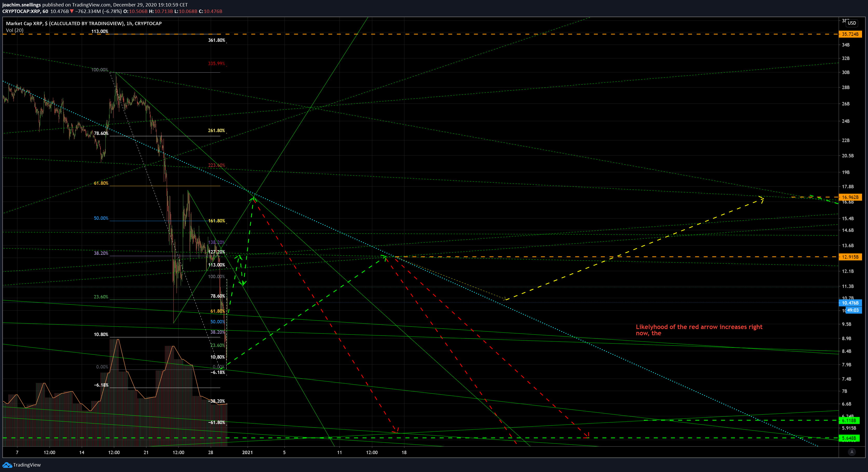868x472 pixels.
Task: Click the red 223.60% Fibonacci label
Action: point(216,165)
